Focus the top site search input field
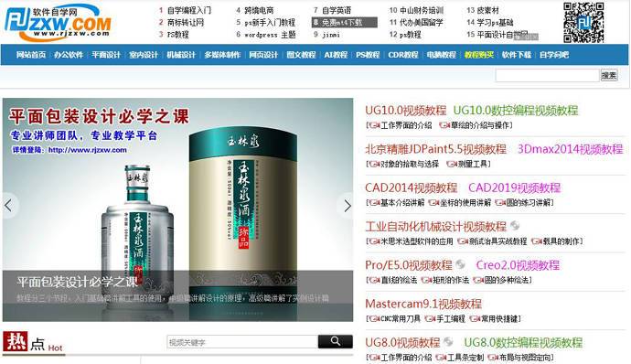This screenshot has width=631, height=364. (547, 75)
